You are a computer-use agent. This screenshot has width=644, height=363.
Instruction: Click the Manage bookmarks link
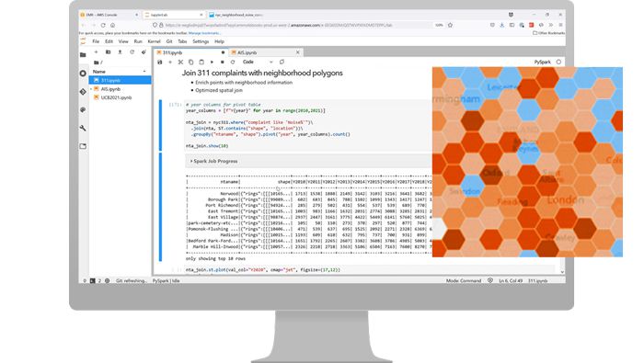coord(204,33)
